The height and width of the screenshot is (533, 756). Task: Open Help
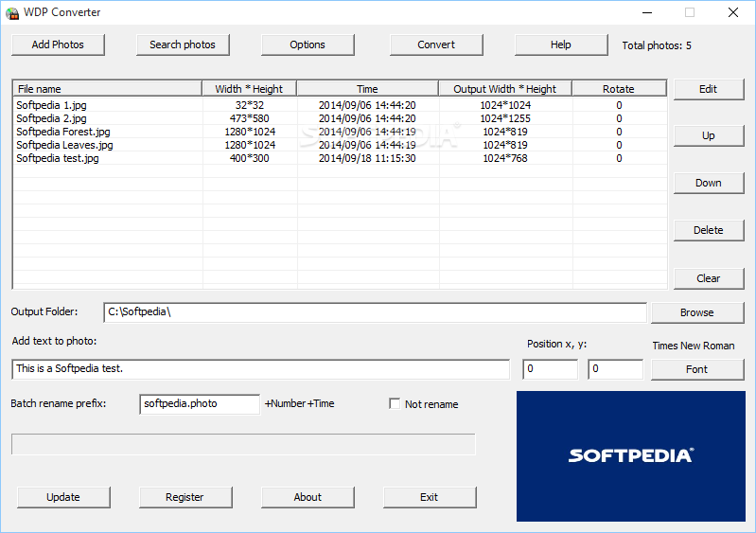tap(561, 44)
